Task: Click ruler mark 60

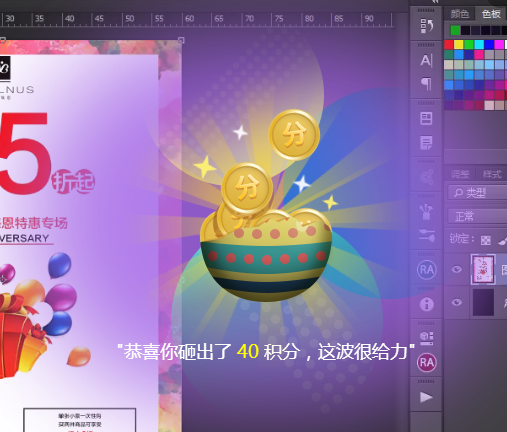Action: [189, 19]
